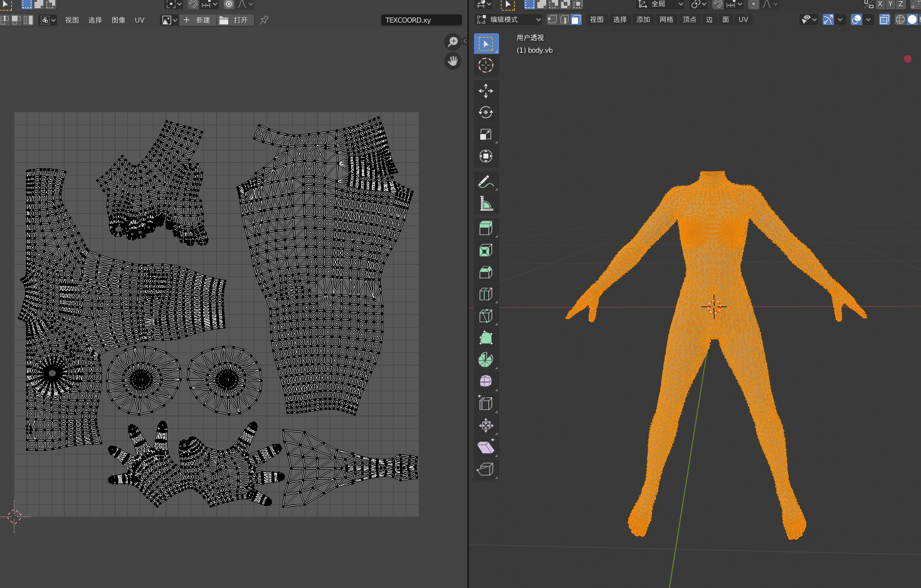The height and width of the screenshot is (588, 921).
Task: Switch to wireframe viewport shading
Action: (900, 19)
